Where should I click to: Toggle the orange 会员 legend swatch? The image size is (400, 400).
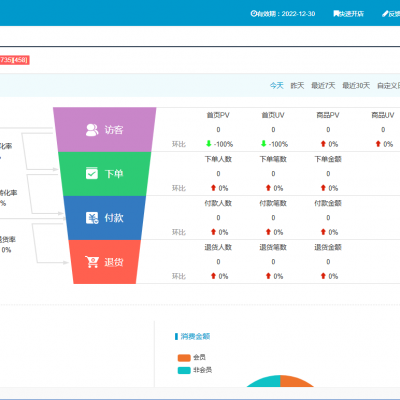point(184,358)
